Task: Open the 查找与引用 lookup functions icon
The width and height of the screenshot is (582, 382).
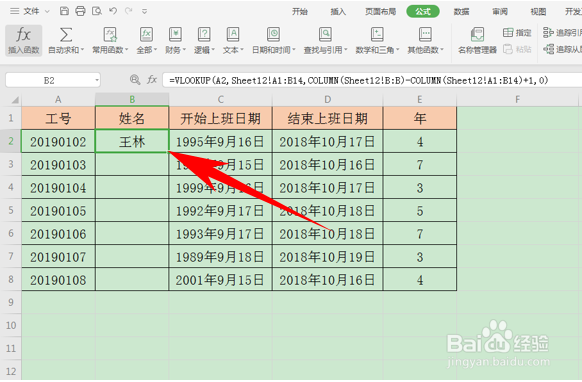Action: (325, 35)
